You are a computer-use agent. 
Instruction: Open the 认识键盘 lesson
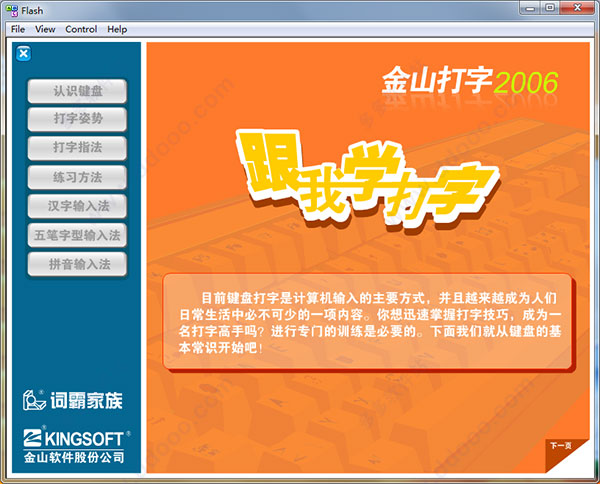coord(77,91)
